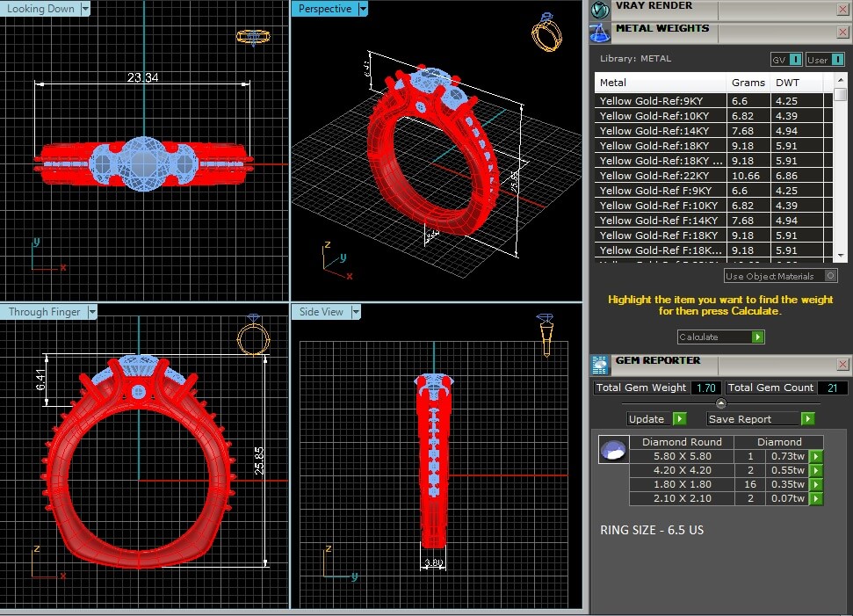This screenshot has height=616, width=853.
Task: Click green arrow beside 0.35tw diamond row
Action: click(x=816, y=484)
